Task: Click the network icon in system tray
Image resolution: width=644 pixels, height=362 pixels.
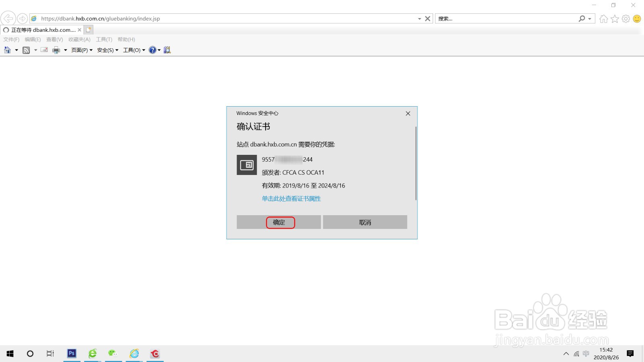Action: [576, 354]
